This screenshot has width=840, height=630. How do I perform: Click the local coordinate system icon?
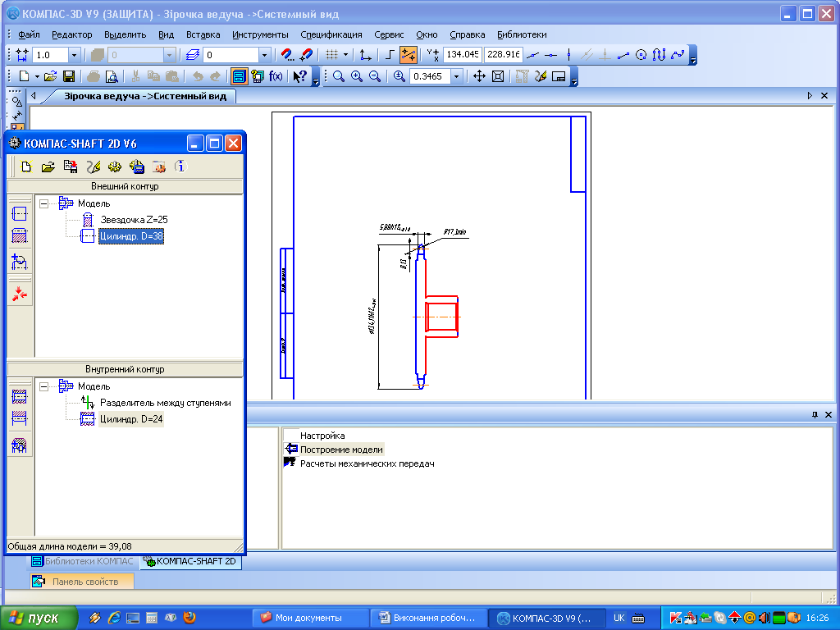(x=365, y=55)
